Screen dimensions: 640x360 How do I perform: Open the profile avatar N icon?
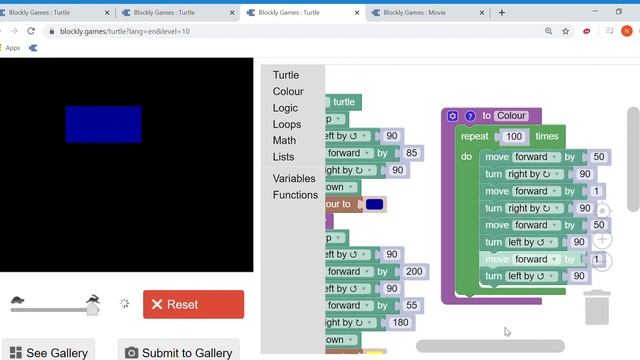click(x=627, y=31)
